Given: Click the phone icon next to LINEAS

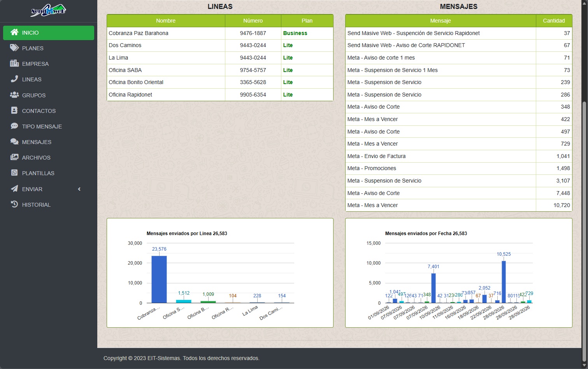Looking at the screenshot, I should (x=14, y=79).
